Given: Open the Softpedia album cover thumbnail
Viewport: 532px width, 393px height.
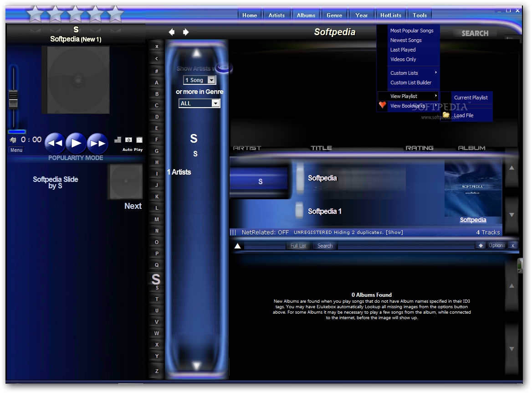Looking at the screenshot, I should 473,188.
